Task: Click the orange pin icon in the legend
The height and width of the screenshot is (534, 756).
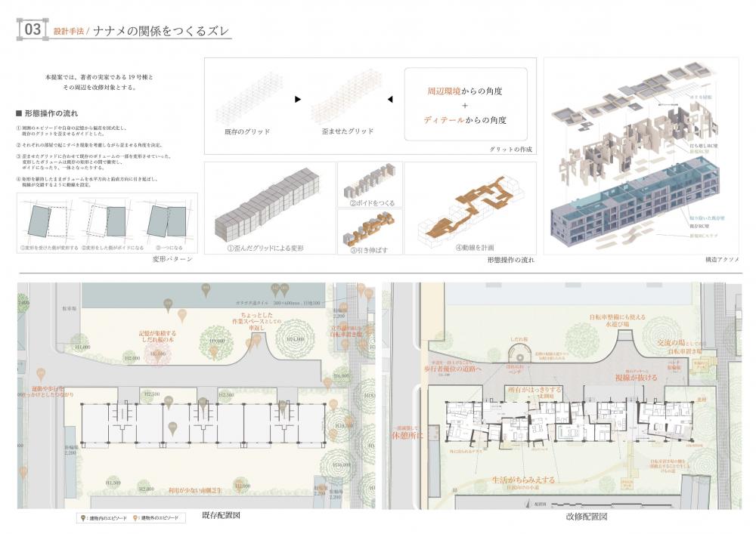Action: point(135,520)
